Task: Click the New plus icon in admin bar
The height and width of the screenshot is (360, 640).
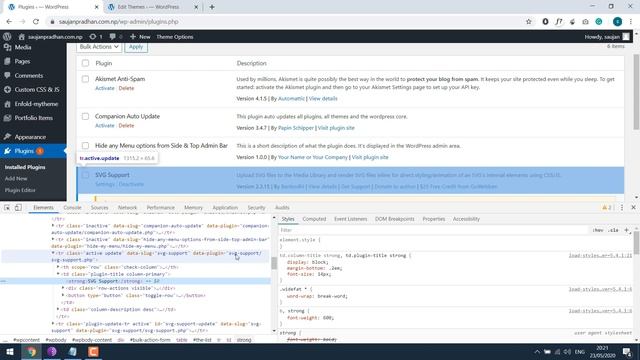Action: click(x=133, y=37)
